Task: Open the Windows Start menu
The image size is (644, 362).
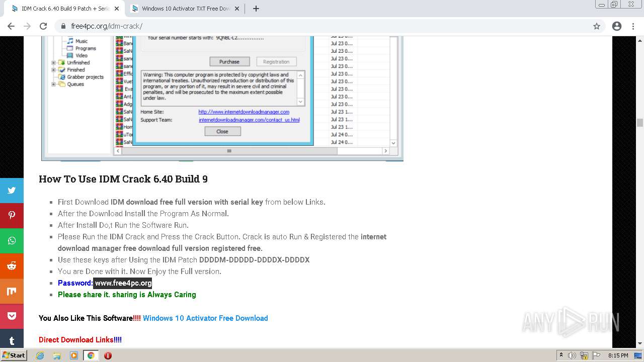Action: 14,355
